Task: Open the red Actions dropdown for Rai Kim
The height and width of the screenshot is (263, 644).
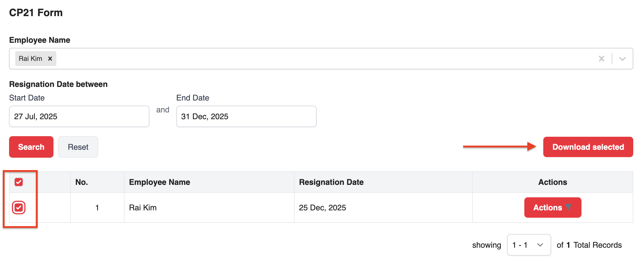Action: [x=552, y=208]
